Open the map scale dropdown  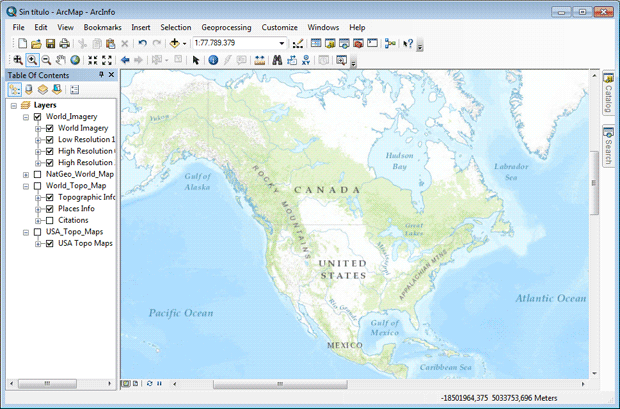[x=282, y=43]
